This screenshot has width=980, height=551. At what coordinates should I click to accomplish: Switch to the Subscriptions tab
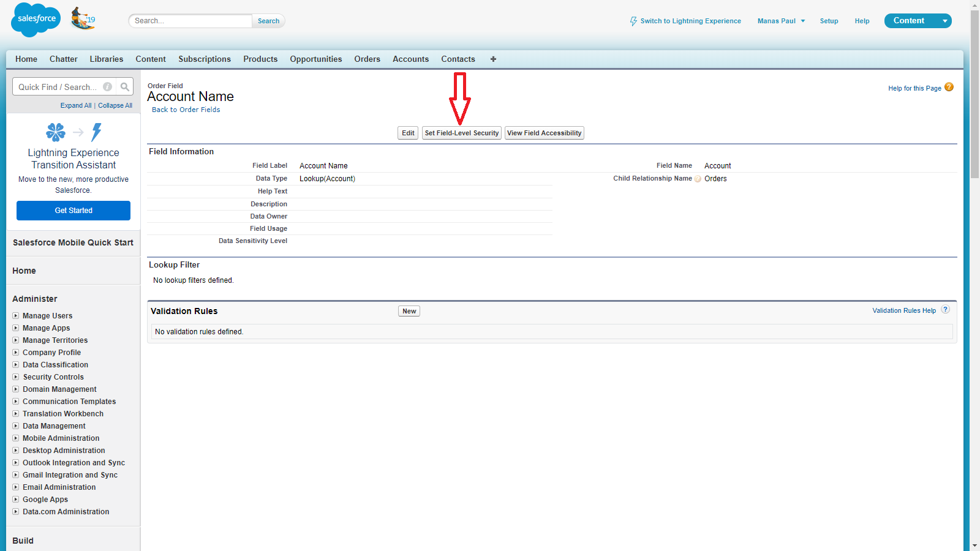[x=205, y=59]
